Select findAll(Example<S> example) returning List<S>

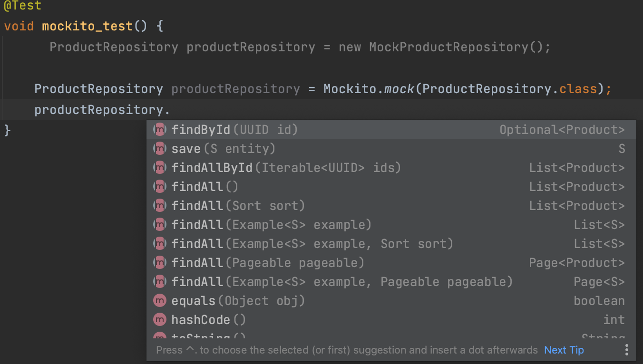(x=391, y=225)
